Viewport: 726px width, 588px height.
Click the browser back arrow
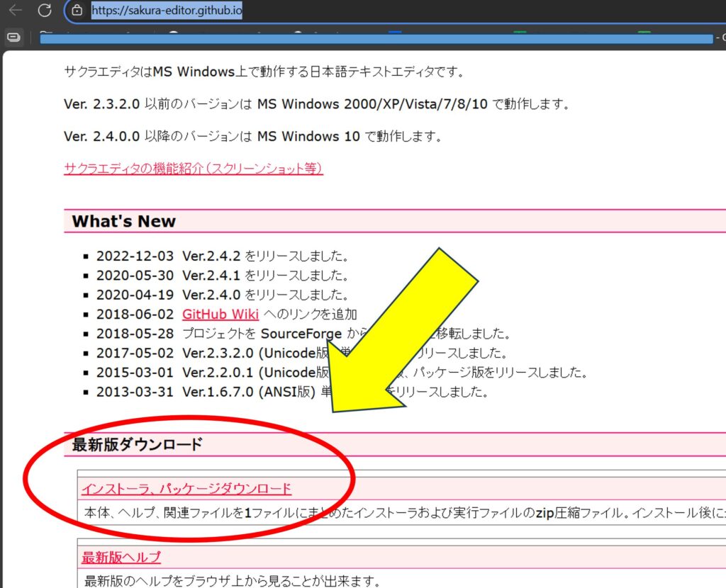point(15,11)
